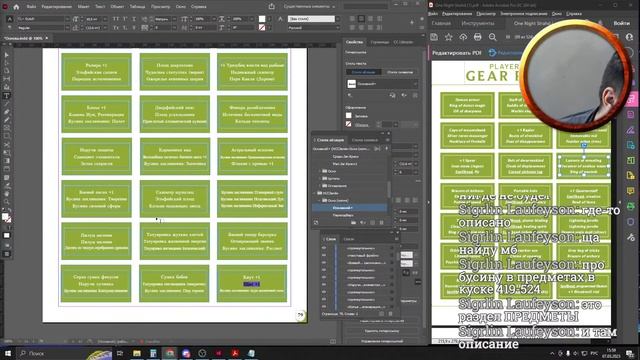Click create new layer button in Layers panel
The image size is (640, 360).
point(381,313)
